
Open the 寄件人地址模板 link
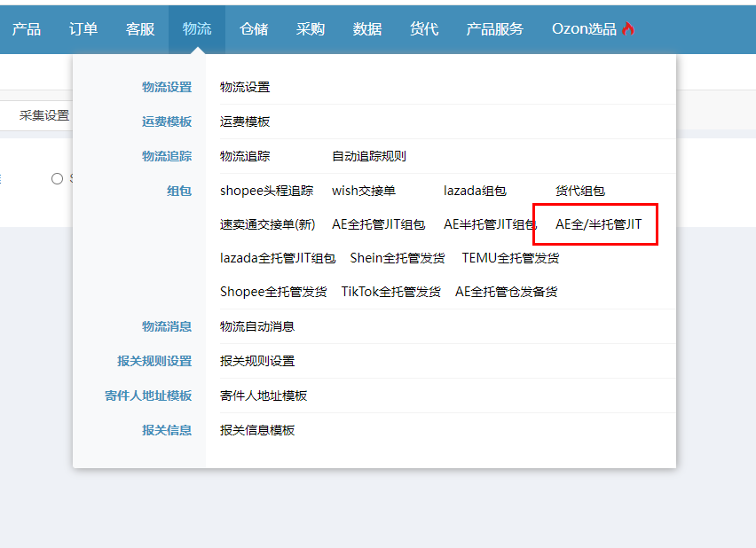click(x=264, y=396)
